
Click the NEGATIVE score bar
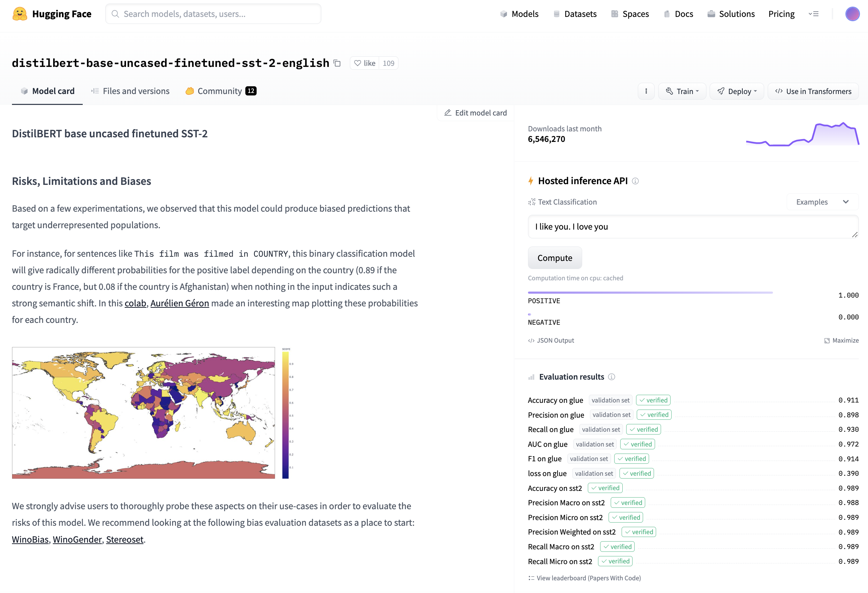(x=529, y=314)
